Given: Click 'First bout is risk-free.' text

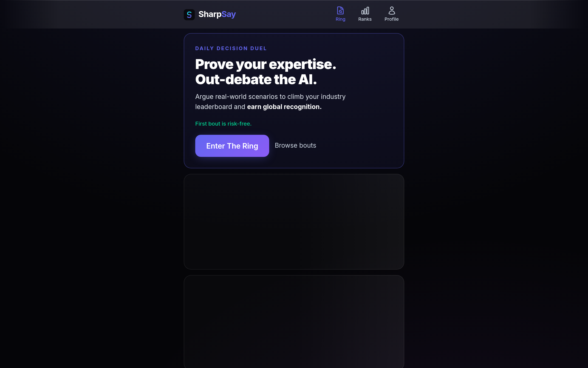Looking at the screenshot, I should coord(223,124).
